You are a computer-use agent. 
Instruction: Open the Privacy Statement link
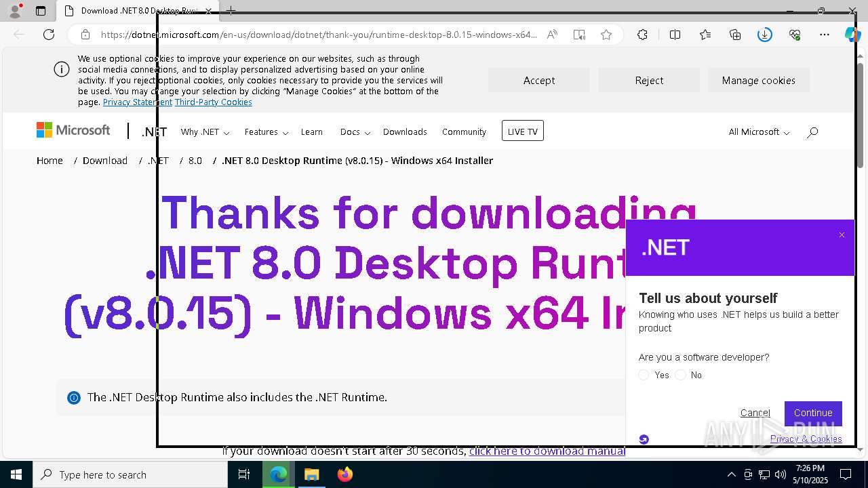(x=138, y=102)
